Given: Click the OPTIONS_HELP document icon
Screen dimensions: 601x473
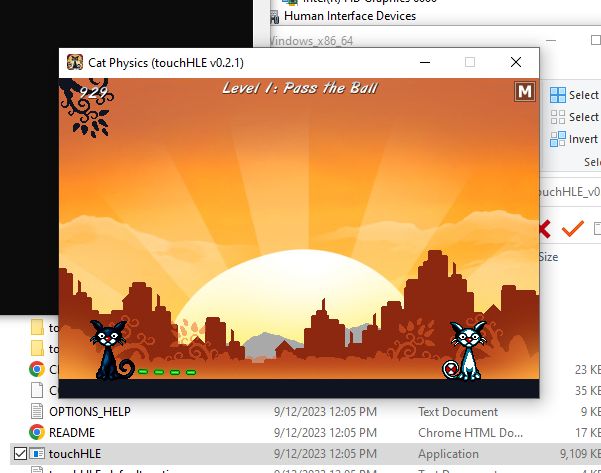Looking at the screenshot, I should point(37,411).
